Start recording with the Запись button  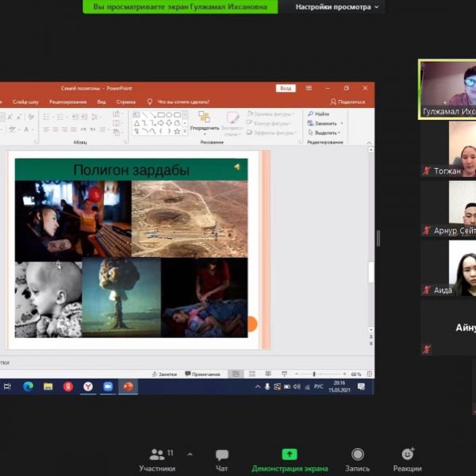coord(358,459)
